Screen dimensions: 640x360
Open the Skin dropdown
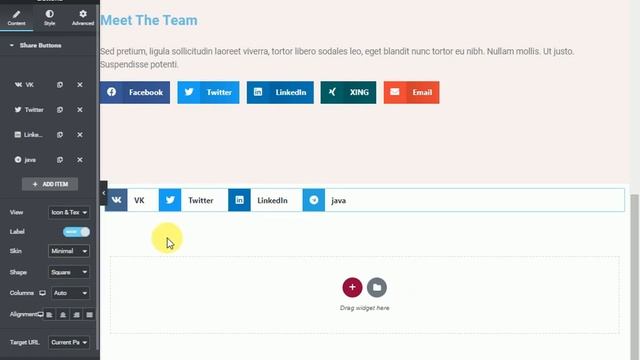[69, 251]
